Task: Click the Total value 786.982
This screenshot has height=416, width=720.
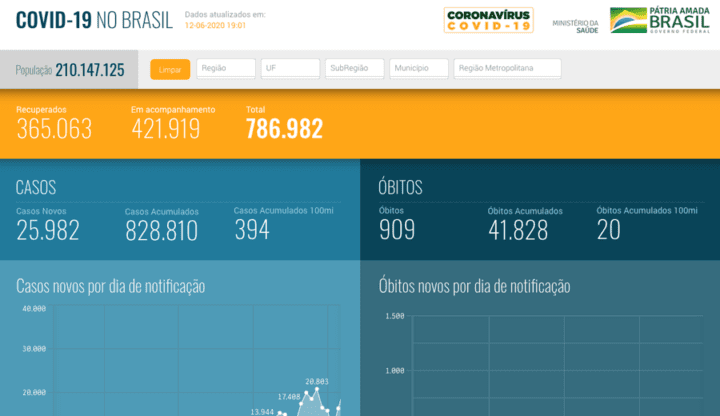Action: 284,129
